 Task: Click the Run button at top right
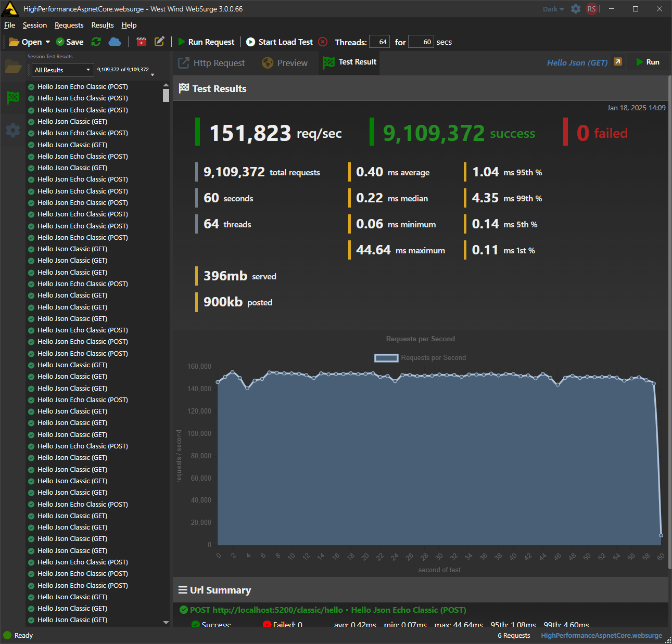tap(648, 62)
